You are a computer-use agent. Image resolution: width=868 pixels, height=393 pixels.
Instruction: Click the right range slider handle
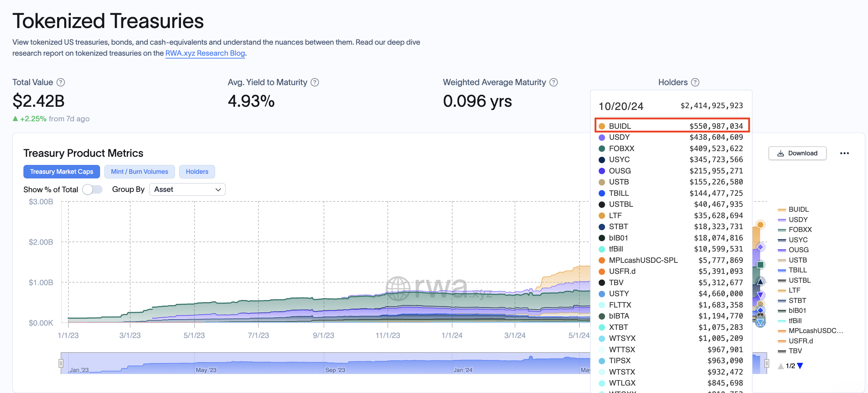point(767,363)
